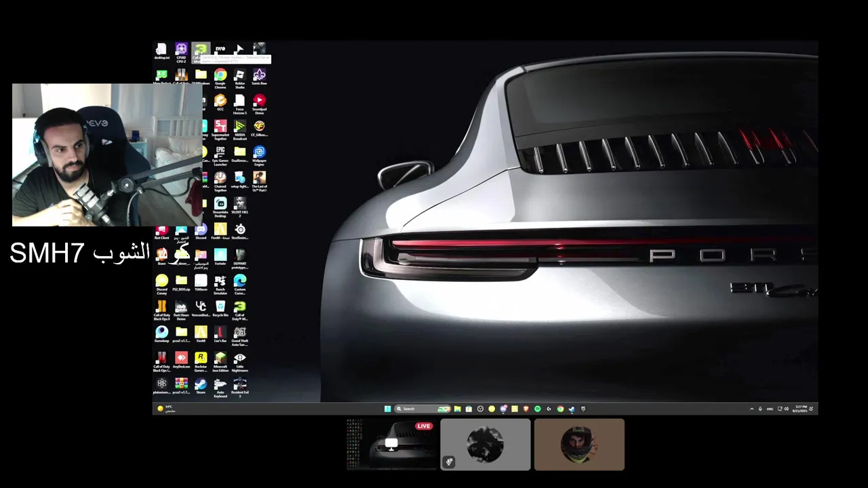Launch Call of Duty Black Ops II

tap(161, 310)
